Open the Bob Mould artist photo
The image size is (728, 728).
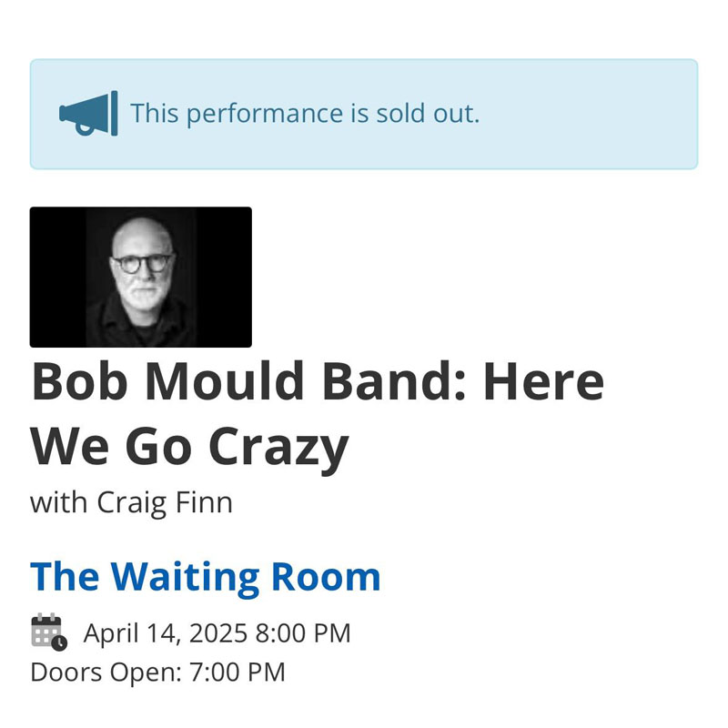[141, 277]
